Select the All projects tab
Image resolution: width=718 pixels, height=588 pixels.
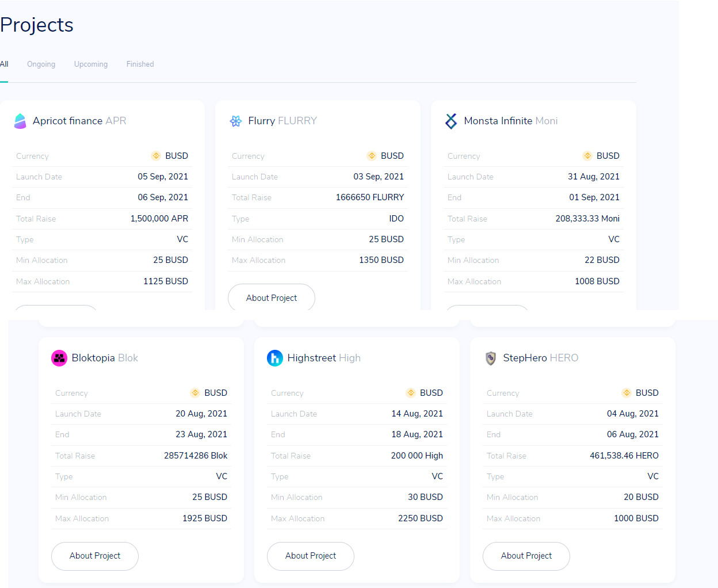(4, 64)
